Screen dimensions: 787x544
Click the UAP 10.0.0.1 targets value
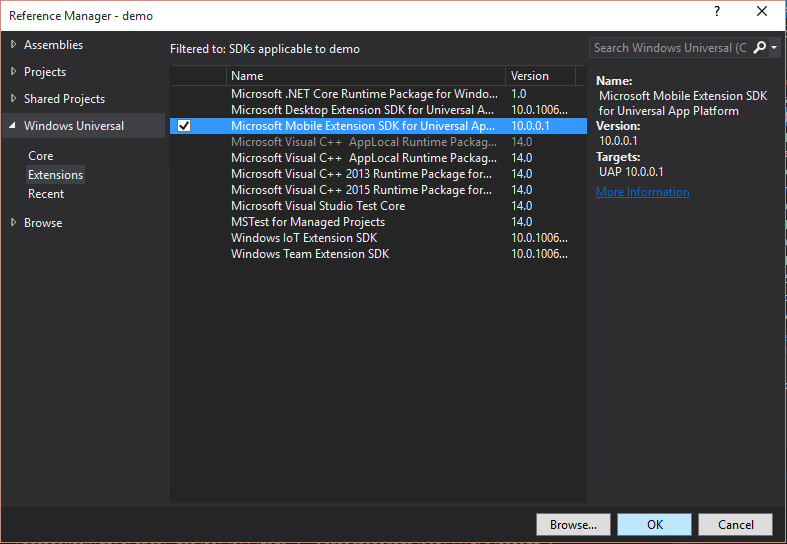pos(631,172)
